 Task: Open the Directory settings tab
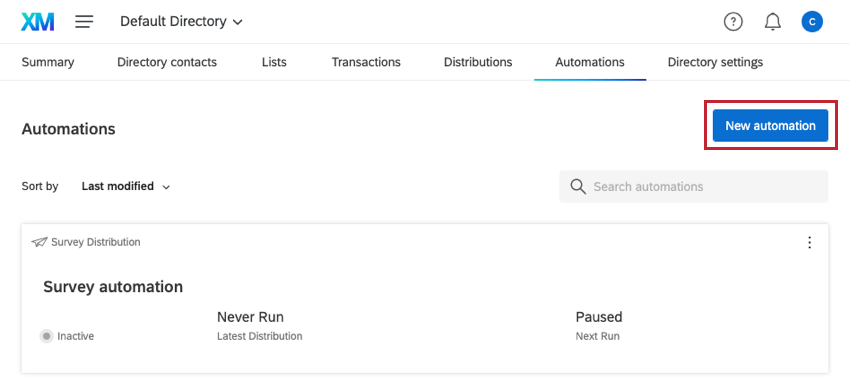(715, 62)
